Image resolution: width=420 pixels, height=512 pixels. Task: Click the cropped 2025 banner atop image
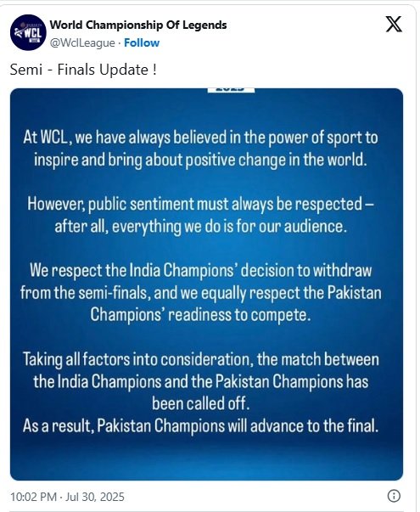231,90
